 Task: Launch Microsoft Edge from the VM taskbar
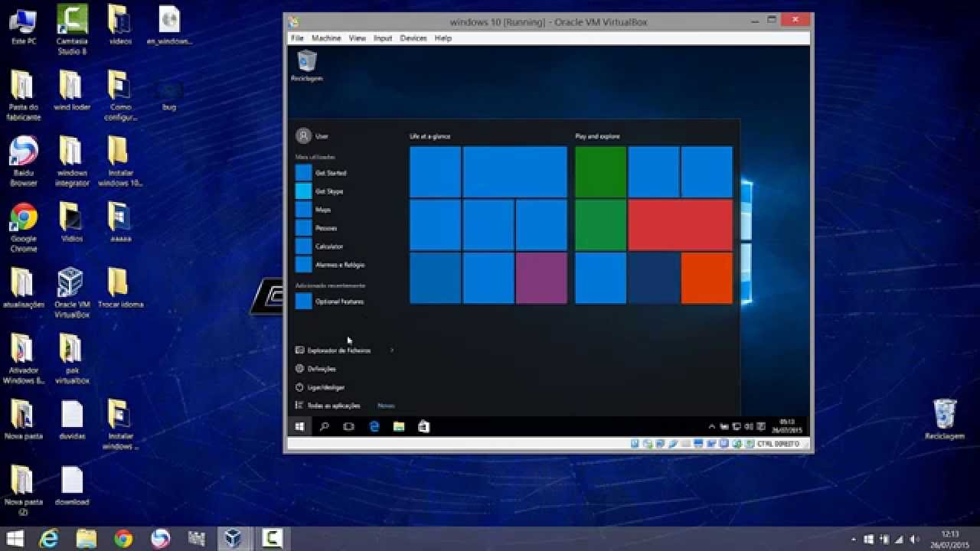374,426
